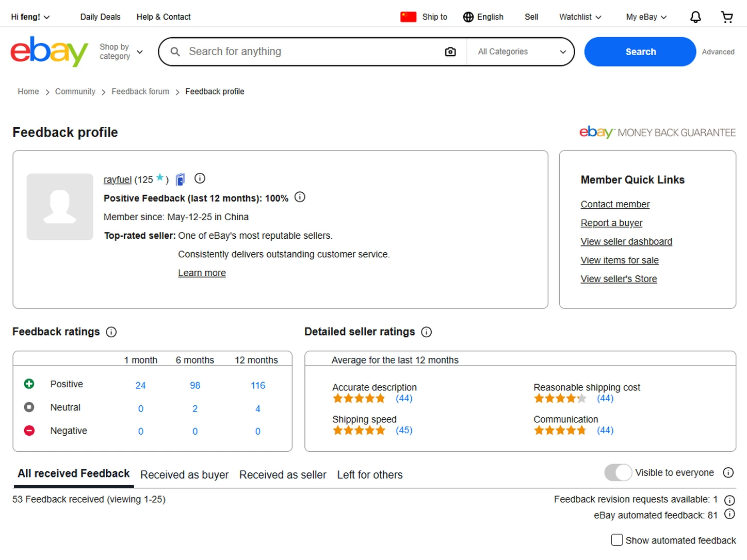Open Help & Contact in the top menu
Viewport: 747px width, 560px height.
[x=164, y=17]
